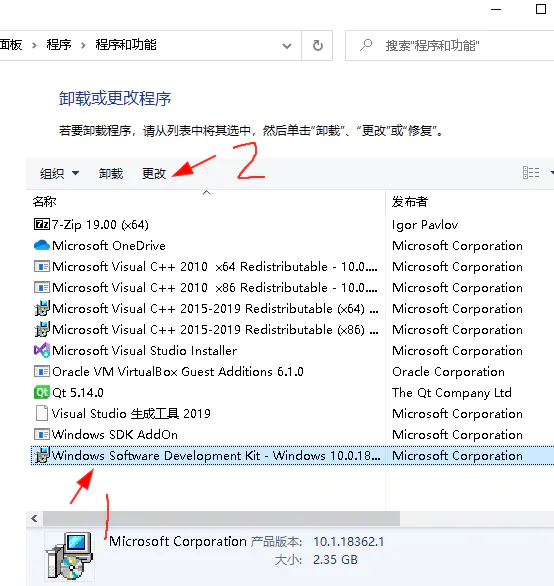Click the Visual C++ 2015-2019 (x64) icon
This screenshot has width=554, height=586.
point(41,308)
